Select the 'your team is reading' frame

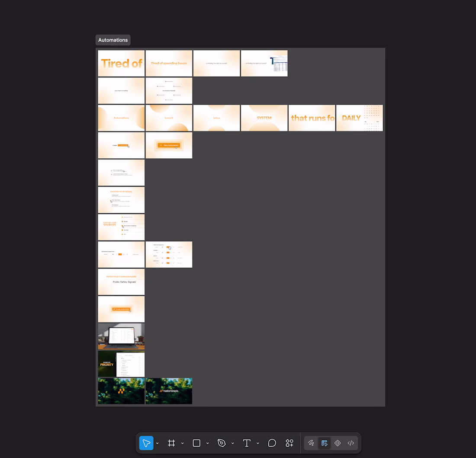click(121, 91)
